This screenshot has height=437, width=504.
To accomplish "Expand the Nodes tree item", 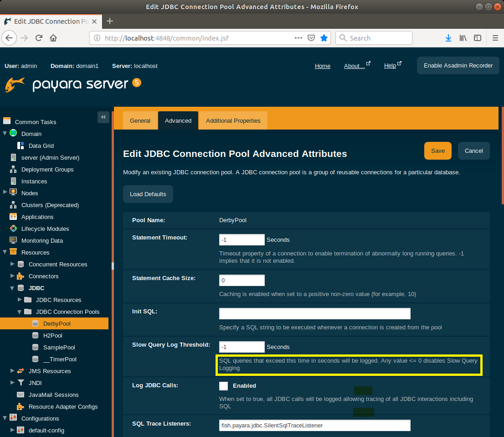I will click(x=5, y=193).
